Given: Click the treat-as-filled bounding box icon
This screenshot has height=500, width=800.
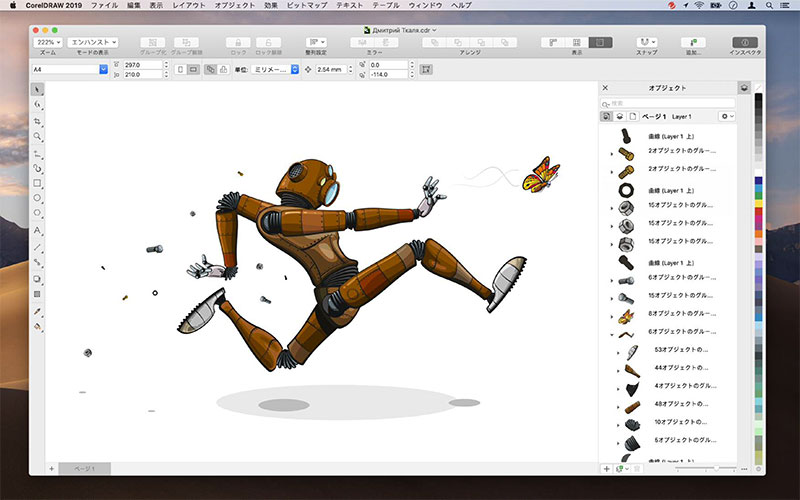Looking at the screenshot, I should point(426,69).
